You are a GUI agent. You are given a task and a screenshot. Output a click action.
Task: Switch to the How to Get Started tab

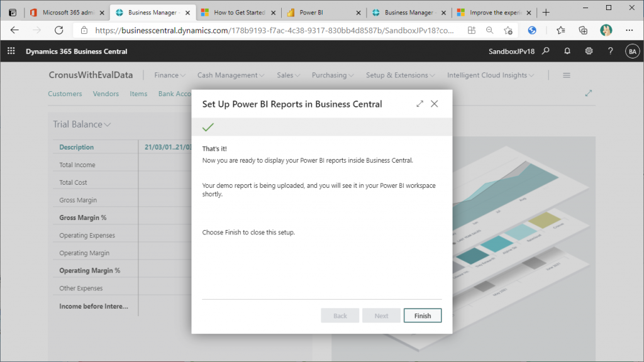(238, 13)
